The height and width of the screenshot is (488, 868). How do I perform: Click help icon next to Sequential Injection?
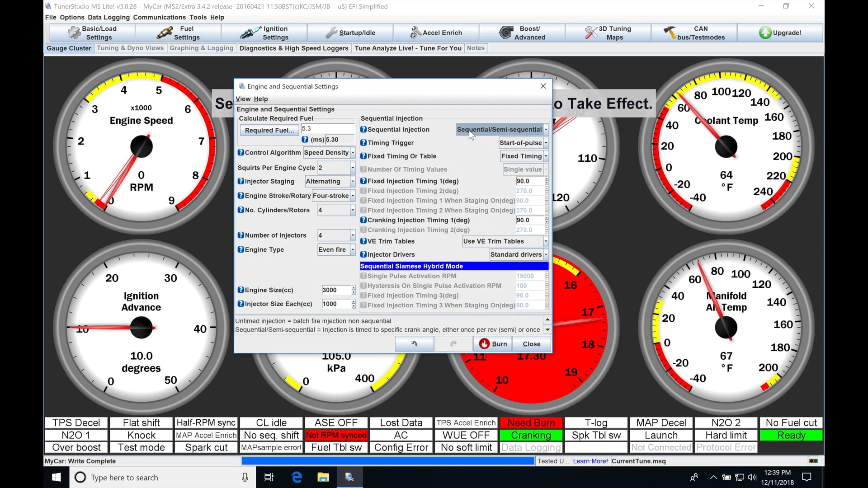(363, 130)
